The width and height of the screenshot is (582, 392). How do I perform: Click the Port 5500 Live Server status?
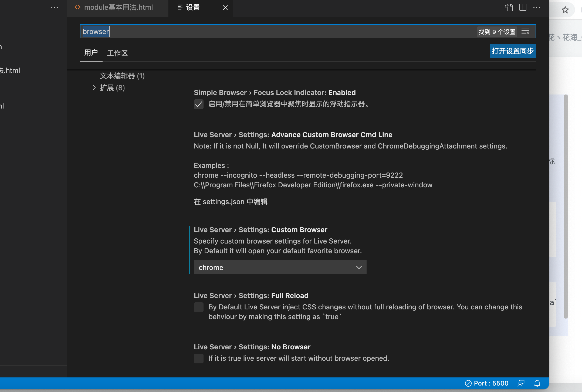click(x=487, y=383)
